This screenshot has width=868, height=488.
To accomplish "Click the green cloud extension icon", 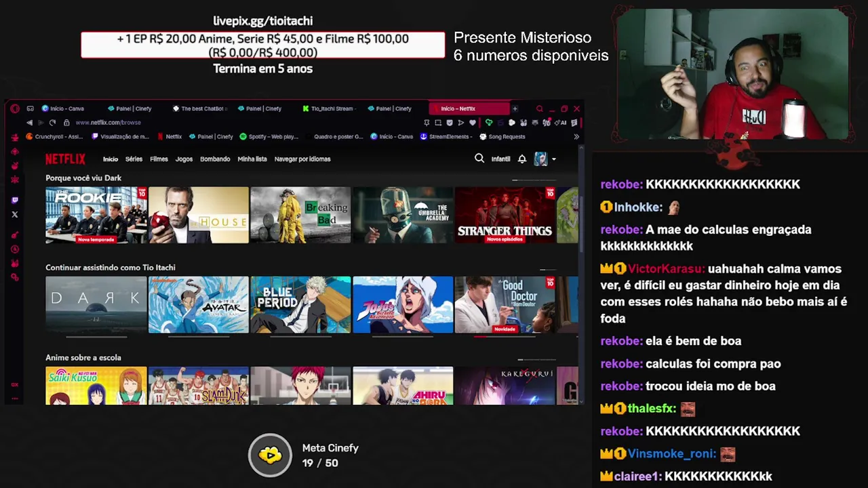I will tap(488, 123).
